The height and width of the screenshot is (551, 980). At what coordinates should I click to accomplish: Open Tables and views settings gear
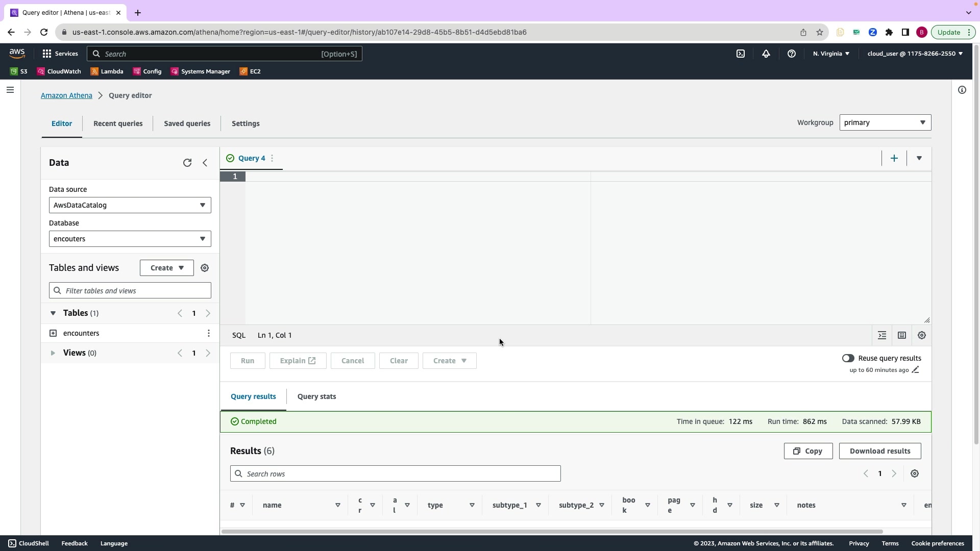205,268
